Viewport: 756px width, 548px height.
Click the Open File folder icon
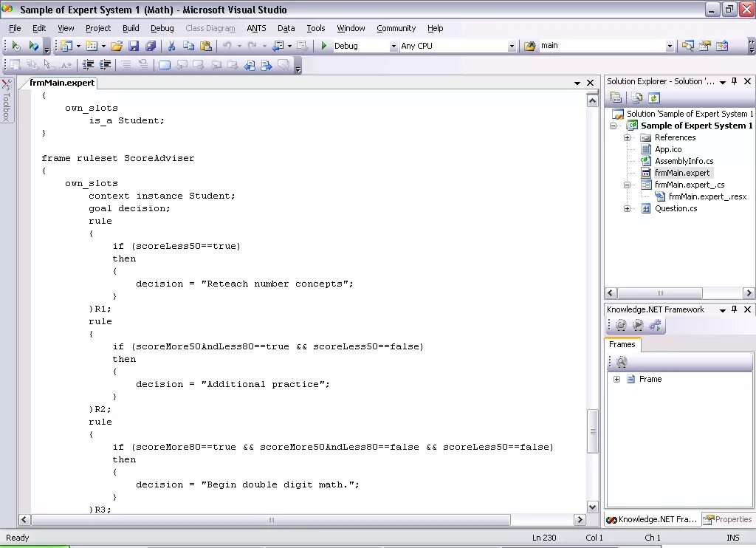(116, 46)
